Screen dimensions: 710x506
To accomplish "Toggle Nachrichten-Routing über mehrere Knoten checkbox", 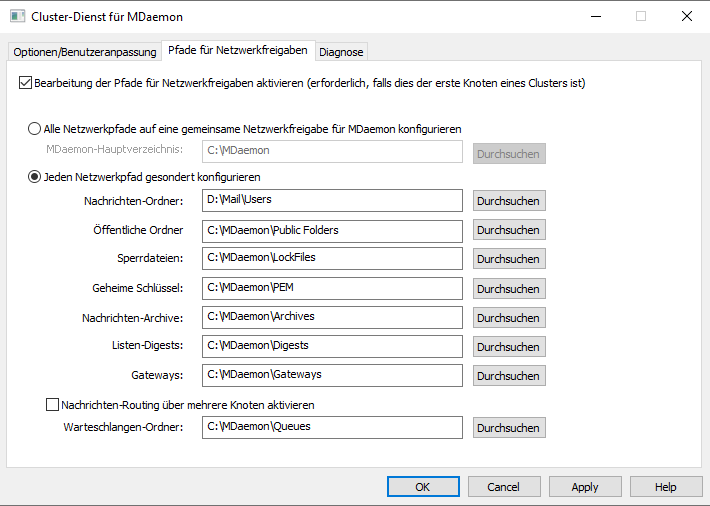I will pyautogui.click(x=53, y=405).
